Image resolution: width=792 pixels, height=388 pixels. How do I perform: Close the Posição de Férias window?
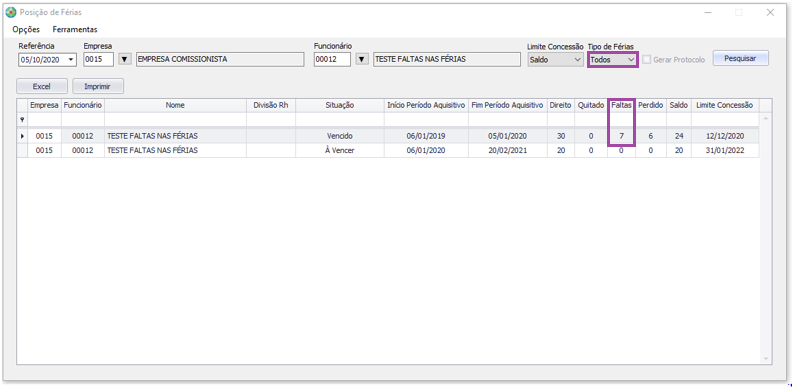coord(770,13)
